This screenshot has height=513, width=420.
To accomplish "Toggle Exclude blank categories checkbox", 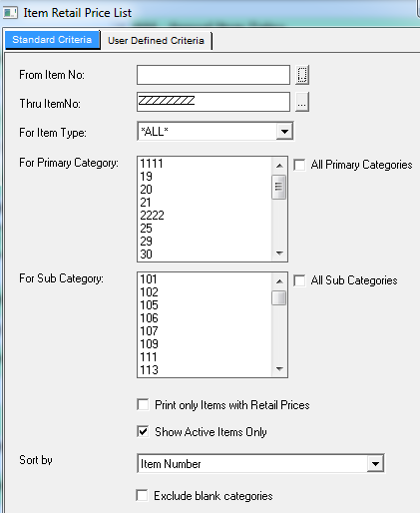I will pos(142,495).
